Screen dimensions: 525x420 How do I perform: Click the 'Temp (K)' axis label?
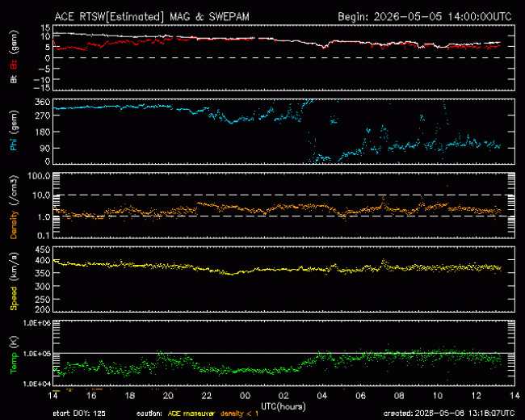(14, 355)
